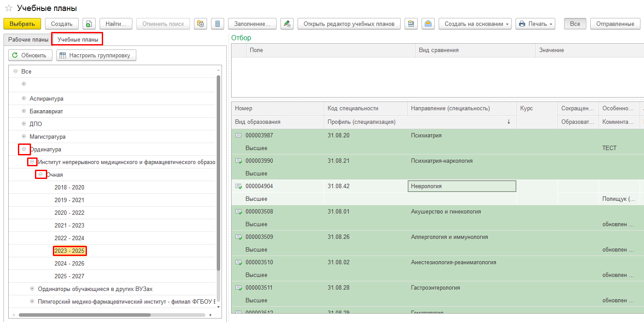Click Открыть редактор учебных планов button

[x=349, y=24]
